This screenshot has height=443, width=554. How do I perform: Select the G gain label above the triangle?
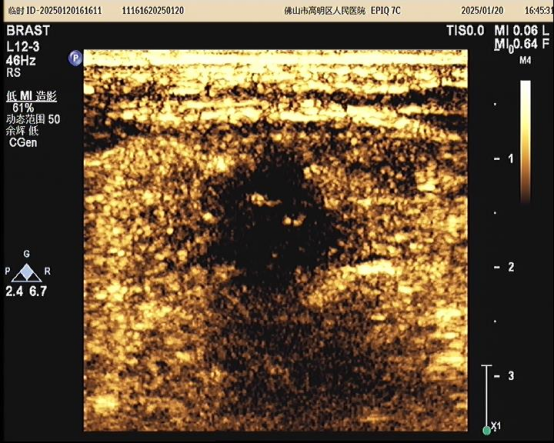click(x=26, y=254)
